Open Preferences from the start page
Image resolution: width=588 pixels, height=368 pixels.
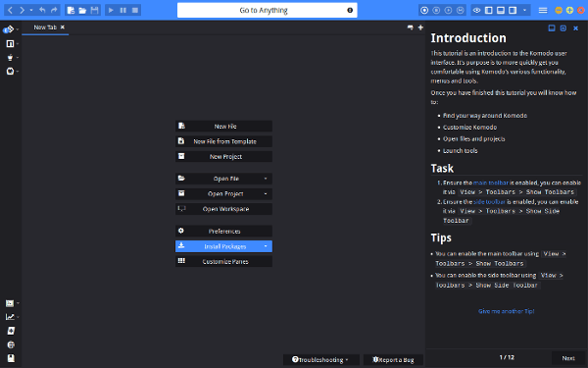(223, 231)
